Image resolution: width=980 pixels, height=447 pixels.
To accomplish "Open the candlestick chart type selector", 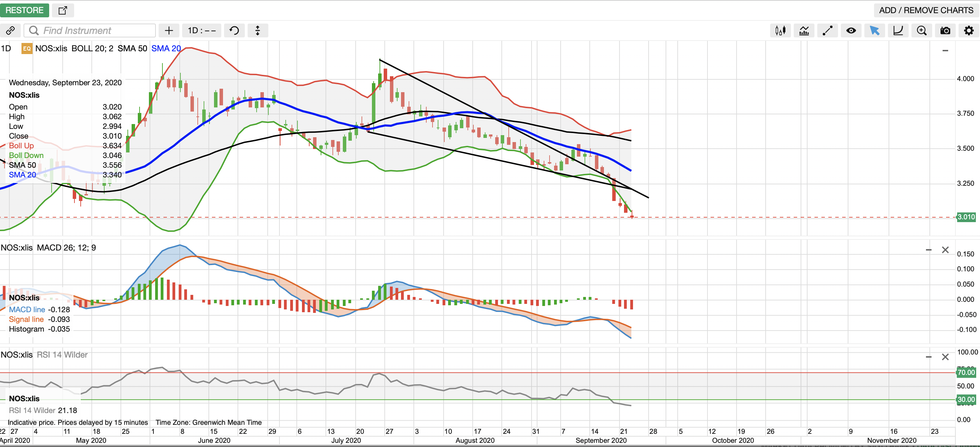I will [x=780, y=30].
